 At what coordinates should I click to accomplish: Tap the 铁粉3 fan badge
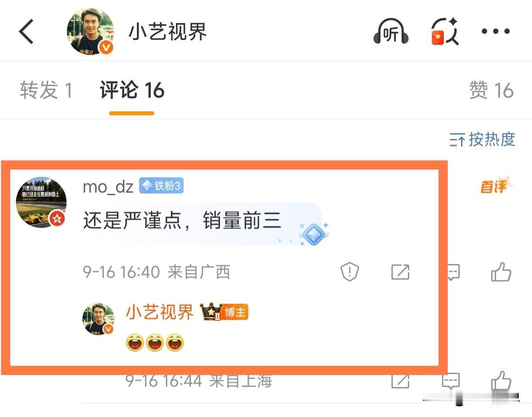tap(161, 186)
